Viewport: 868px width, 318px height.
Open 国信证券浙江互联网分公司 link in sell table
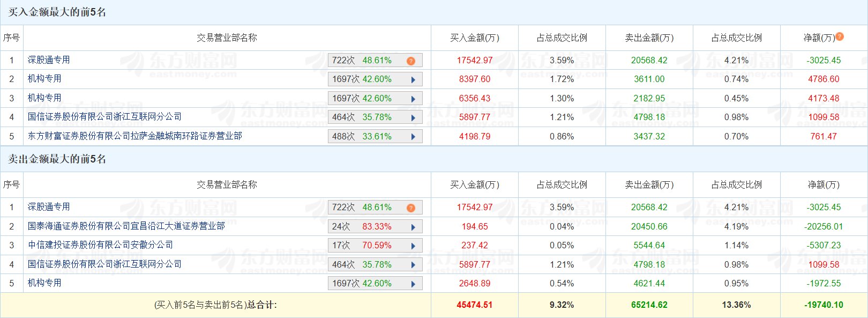pyautogui.click(x=104, y=264)
